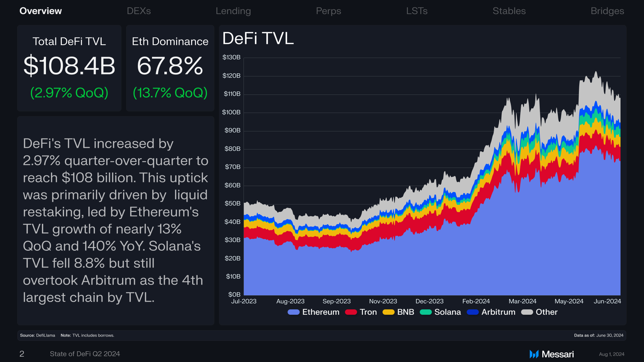Go to the Lending tab
This screenshot has height=362, width=644.
click(233, 11)
